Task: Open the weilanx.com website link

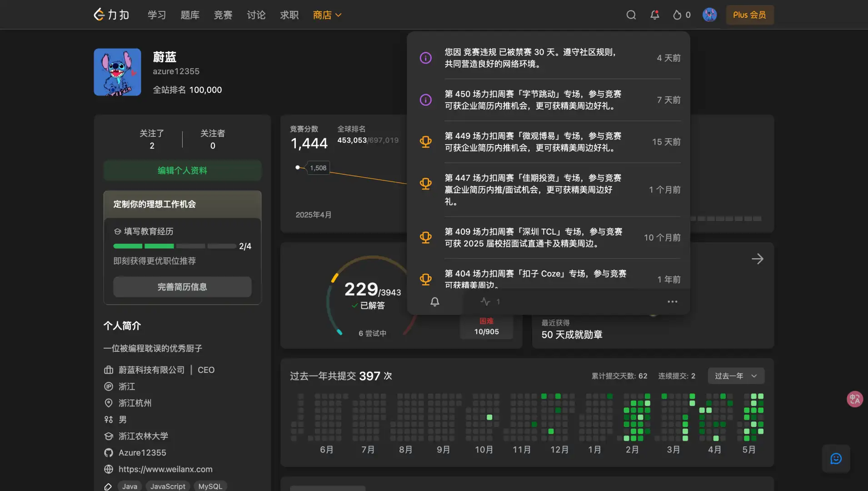Action: pos(165,469)
